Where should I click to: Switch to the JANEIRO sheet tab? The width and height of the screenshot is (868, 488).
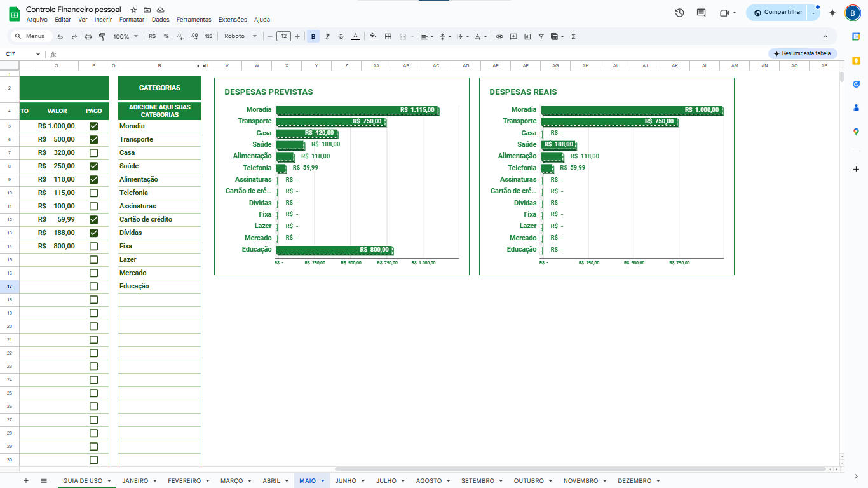point(135,481)
